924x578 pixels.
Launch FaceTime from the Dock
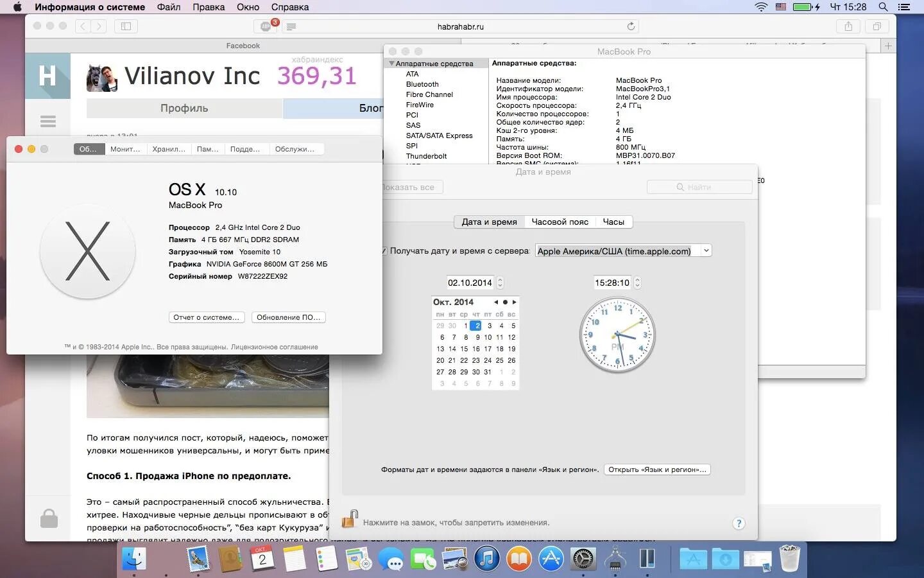[x=423, y=559]
